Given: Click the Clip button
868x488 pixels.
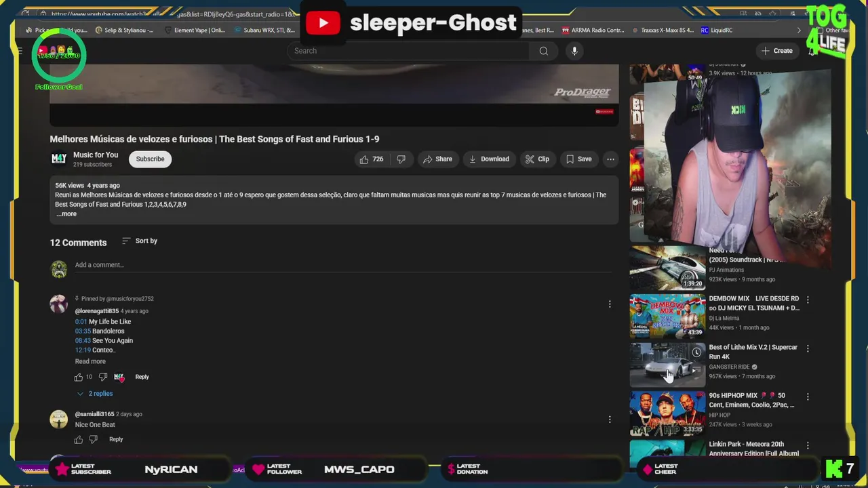Looking at the screenshot, I should 537,159.
